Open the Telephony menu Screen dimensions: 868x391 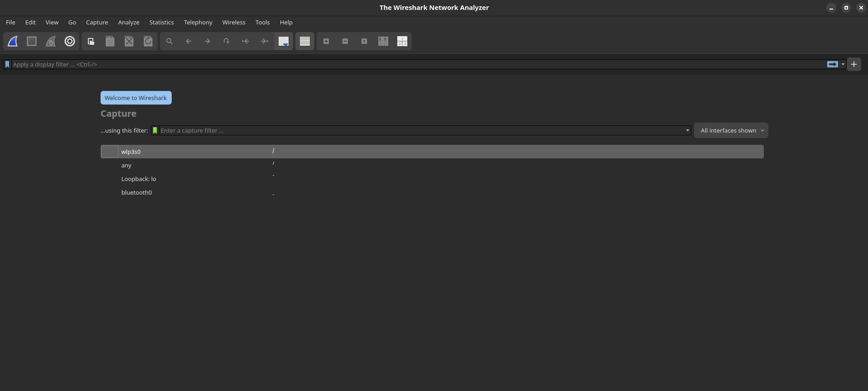pyautogui.click(x=198, y=22)
